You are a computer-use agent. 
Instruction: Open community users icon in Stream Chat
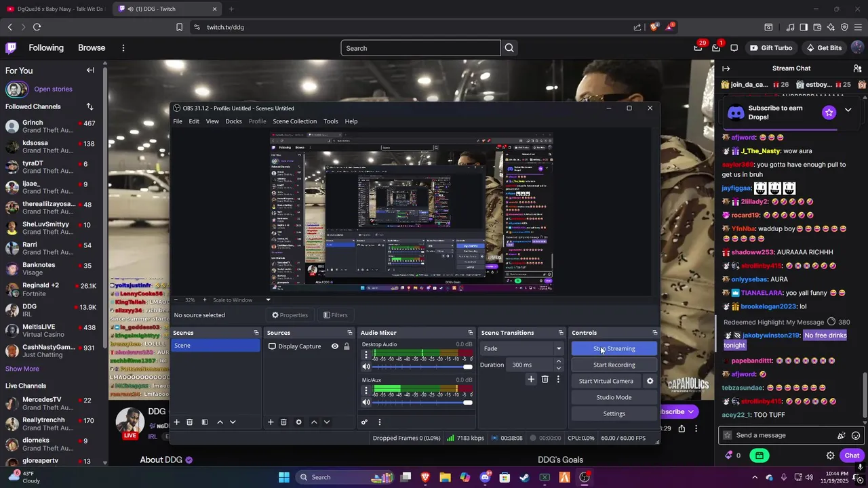[857, 68]
